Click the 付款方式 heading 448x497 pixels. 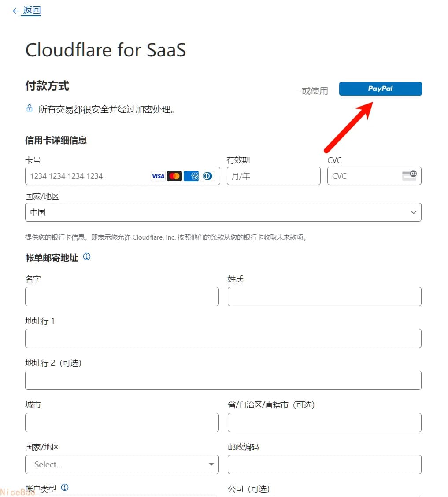point(47,86)
